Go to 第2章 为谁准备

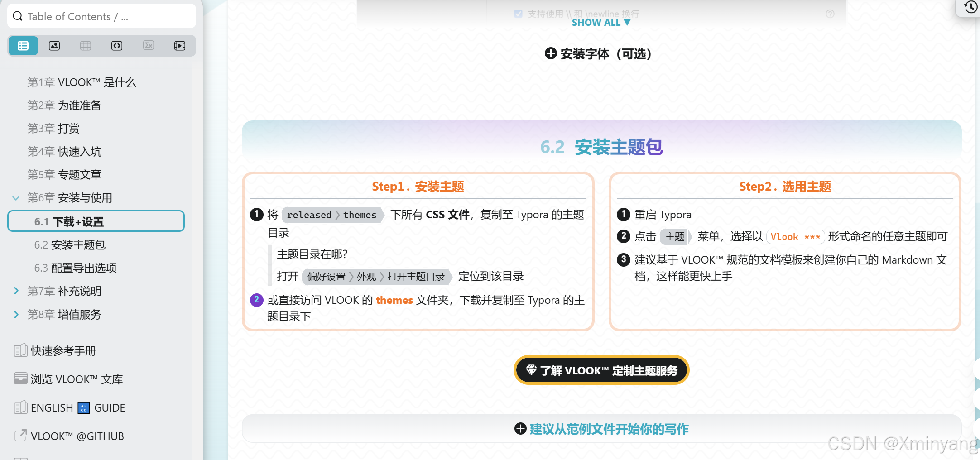[x=64, y=105]
